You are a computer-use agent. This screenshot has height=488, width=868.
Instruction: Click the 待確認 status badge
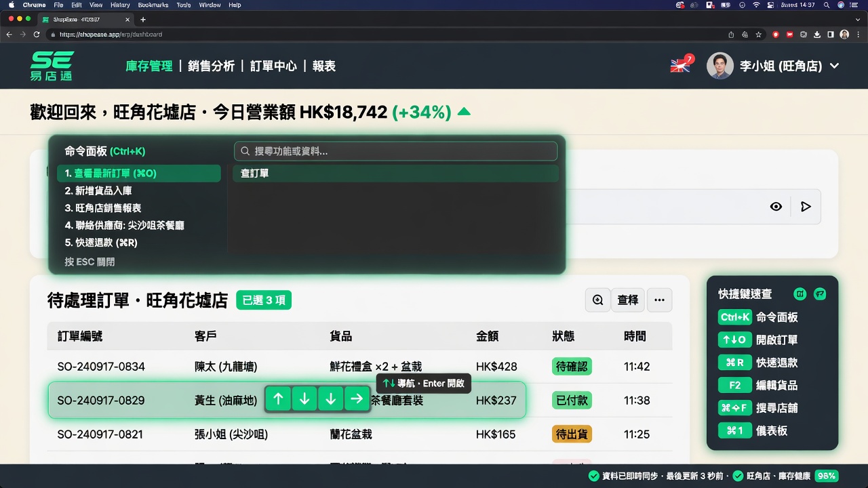coord(572,367)
